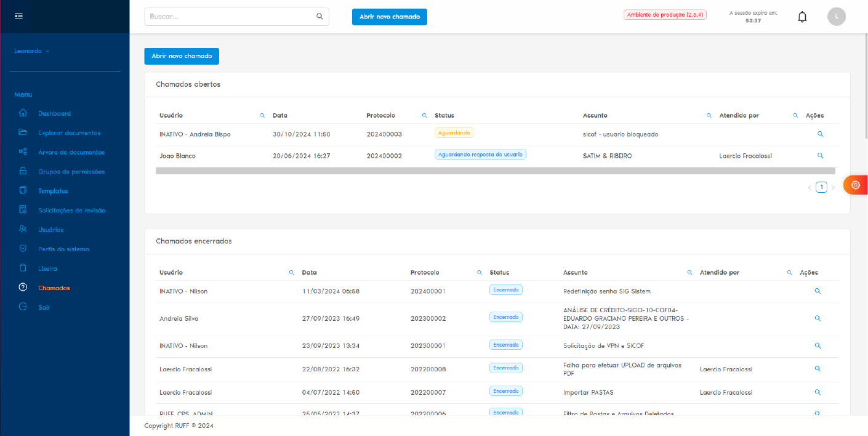Expand the Leonardo user dropdown

31,51
